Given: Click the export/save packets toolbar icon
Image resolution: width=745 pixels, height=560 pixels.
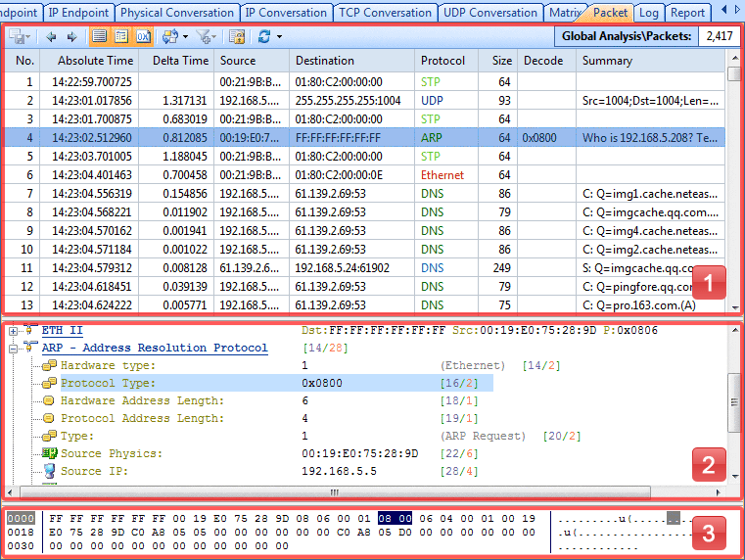Looking at the screenshot, I should [x=17, y=36].
